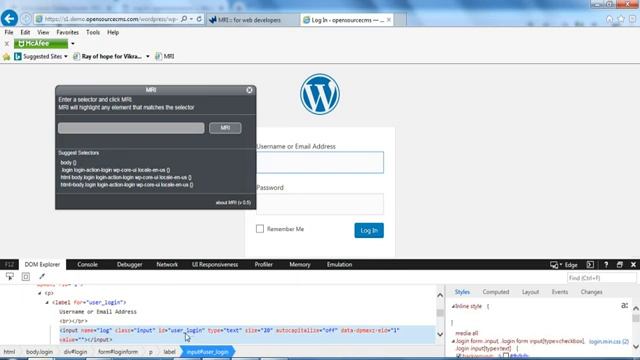Viewport: 640px width, 360px height.
Task: Click the Find (Ctrl+F) search box
Action: pyautogui.click(x=601, y=278)
